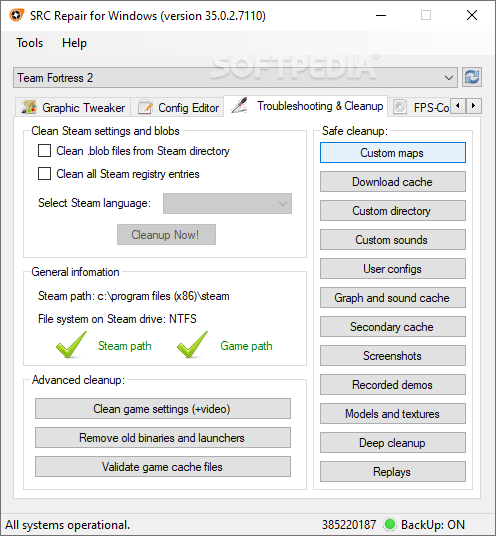Click the Game path green label
Viewport: 496px width, 536px height.
coord(246,346)
